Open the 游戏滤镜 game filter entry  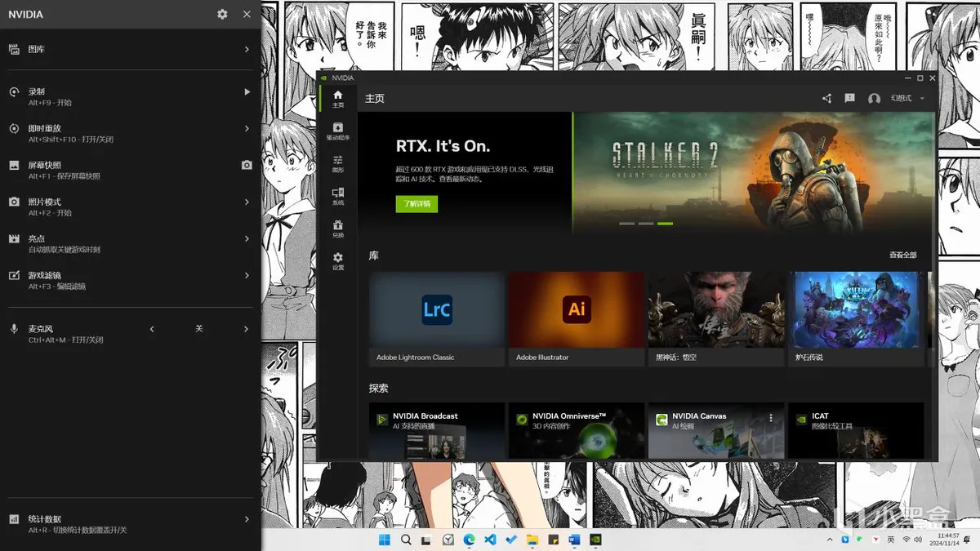click(131, 280)
